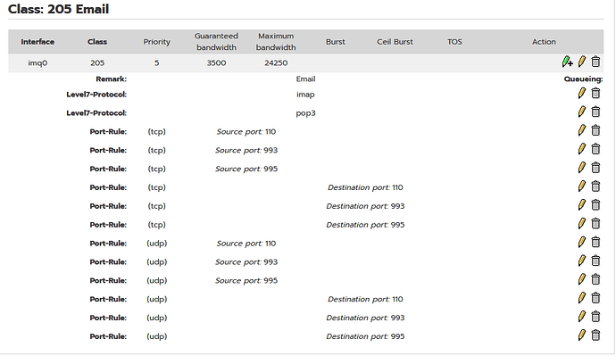
Task: Delete the tcp Destination port 110 rule
Action: [596, 186]
